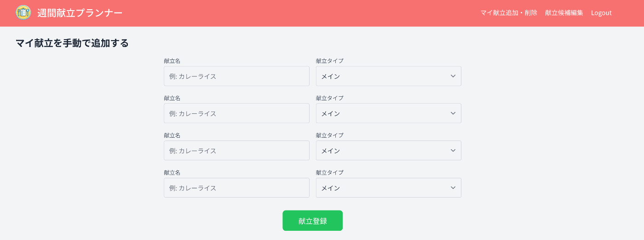Click the first 献立名 label text

coord(172,61)
